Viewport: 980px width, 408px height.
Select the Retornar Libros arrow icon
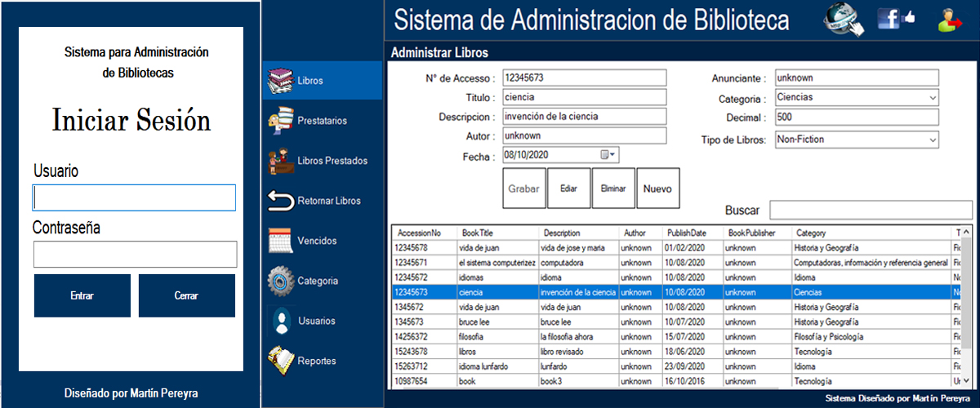pos(280,201)
